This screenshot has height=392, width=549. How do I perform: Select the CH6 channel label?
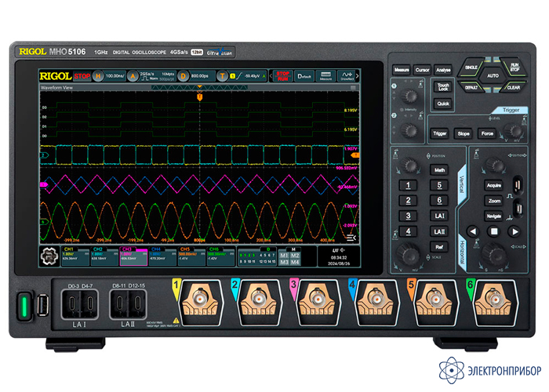(x=214, y=249)
